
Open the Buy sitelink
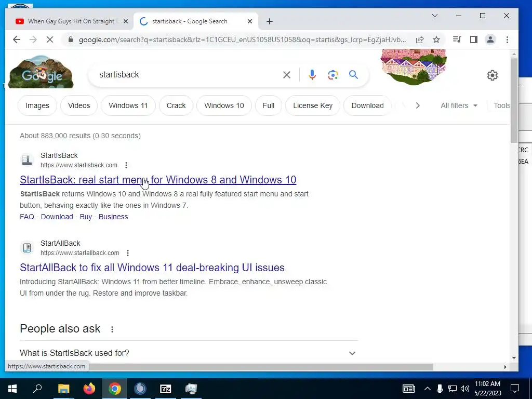[86, 217]
